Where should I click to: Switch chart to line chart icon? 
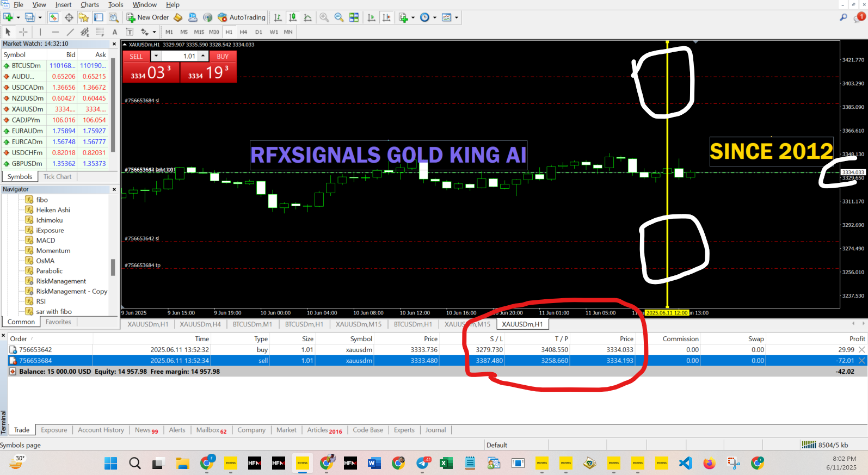[x=307, y=17]
